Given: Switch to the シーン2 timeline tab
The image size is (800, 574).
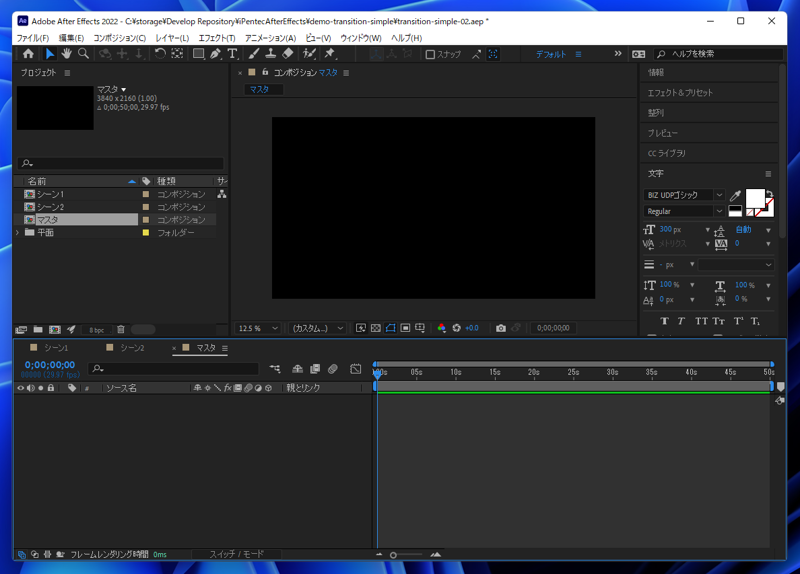Looking at the screenshot, I should 132,348.
